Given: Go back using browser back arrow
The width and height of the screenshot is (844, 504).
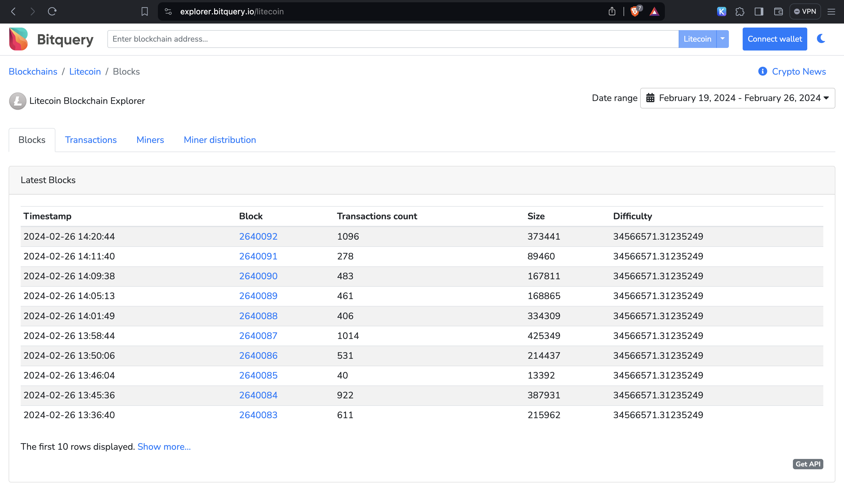Looking at the screenshot, I should [13, 11].
